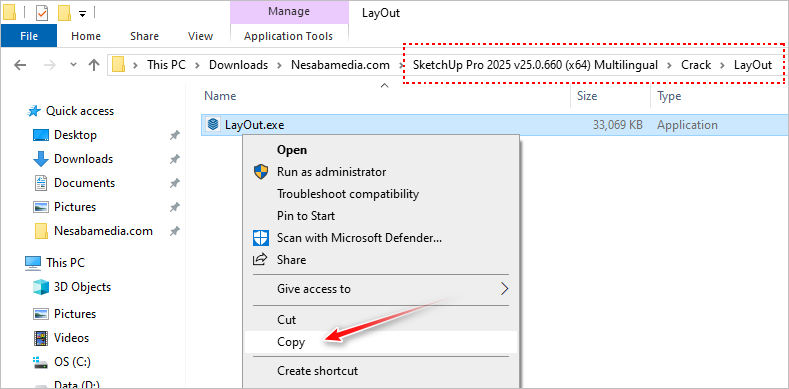789x389 pixels.
Task: Click the Forward navigation arrow
Action: (50, 65)
